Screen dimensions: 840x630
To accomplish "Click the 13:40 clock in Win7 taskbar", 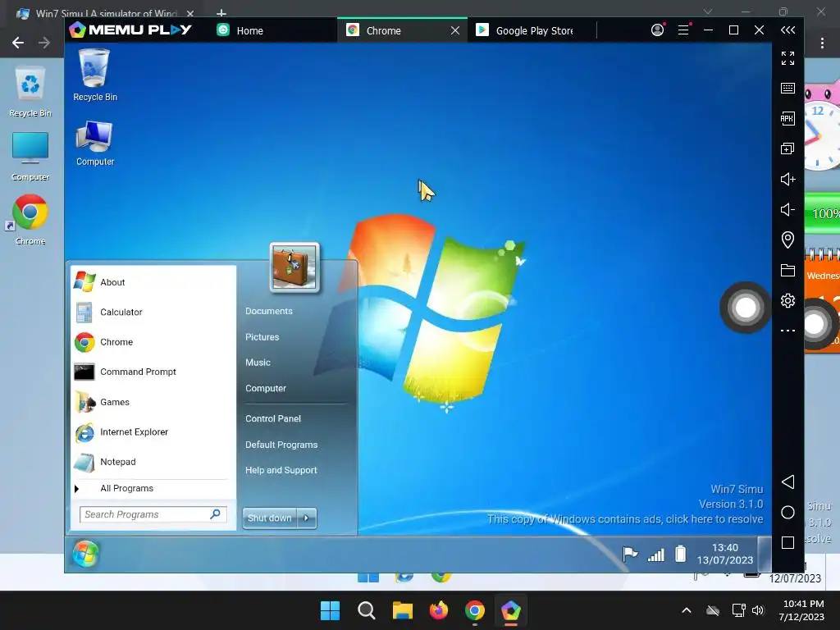I will tap(725, 554).
